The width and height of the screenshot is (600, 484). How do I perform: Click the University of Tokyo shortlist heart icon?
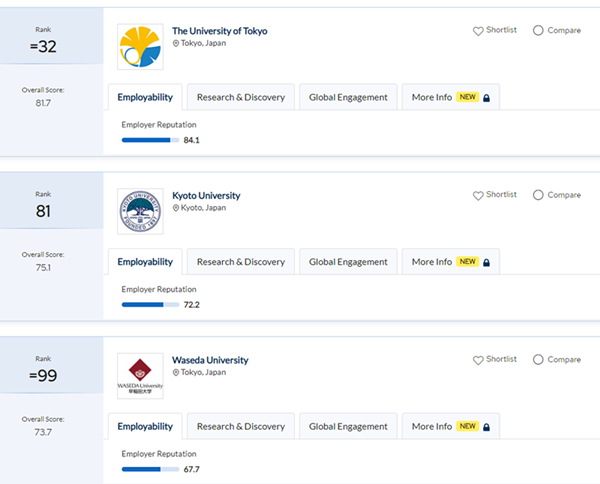[478, 31]
